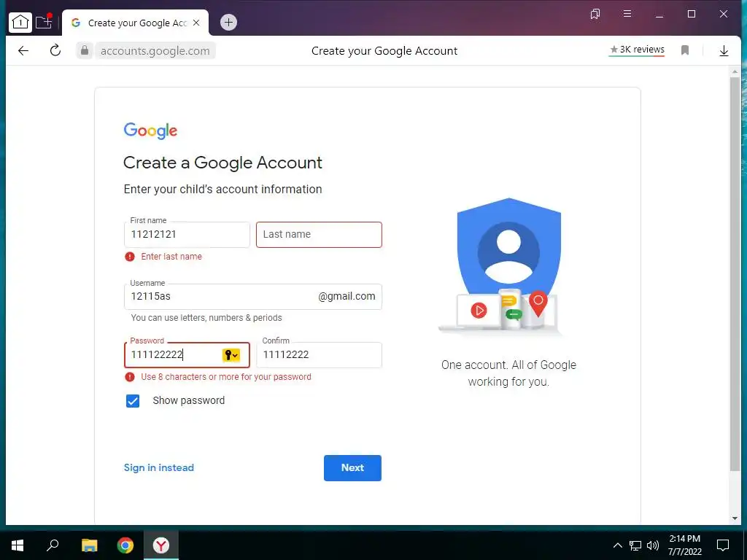
Task: Open the Windows Start menu
Action: [18, 545]
